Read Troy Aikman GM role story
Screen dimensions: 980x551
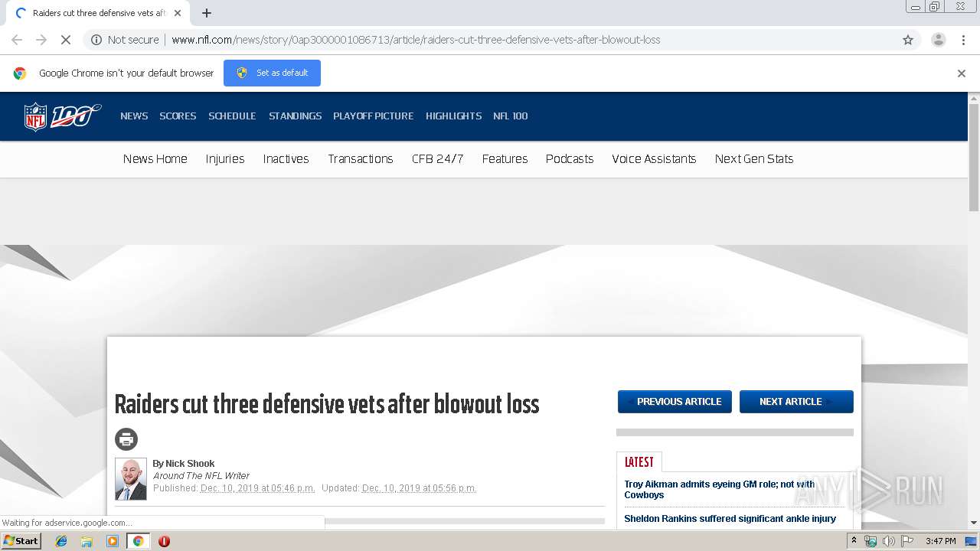[720, 490]
